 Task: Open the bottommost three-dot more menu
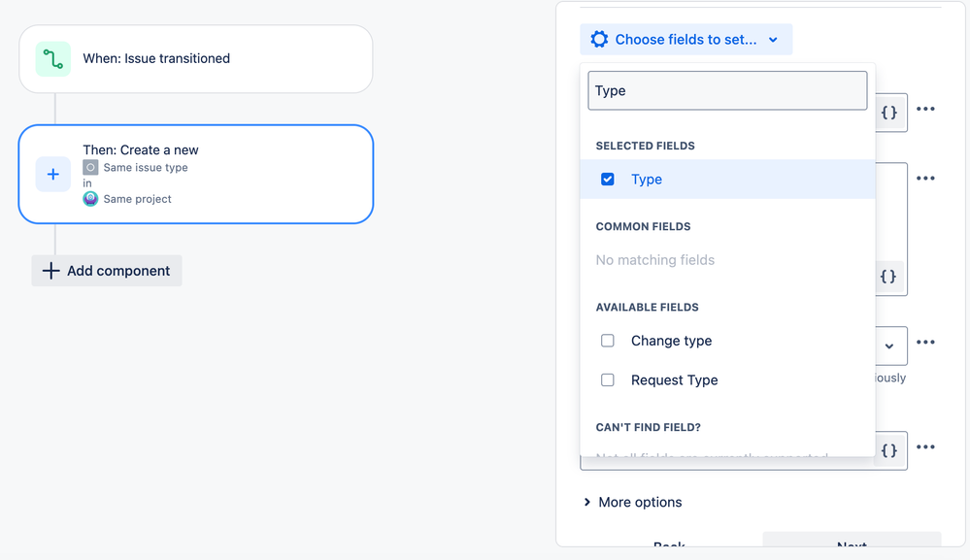coord(925,447)
